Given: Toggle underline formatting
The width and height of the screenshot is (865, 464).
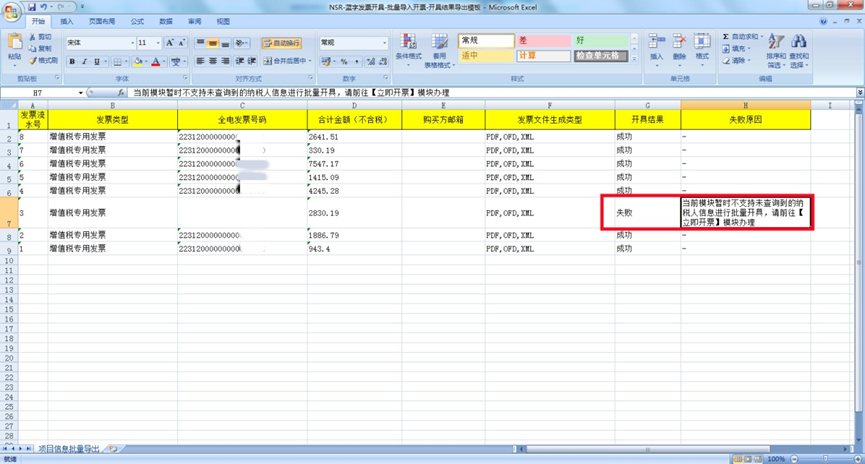Looking at the screenshot, I should [x=97, y=61].
